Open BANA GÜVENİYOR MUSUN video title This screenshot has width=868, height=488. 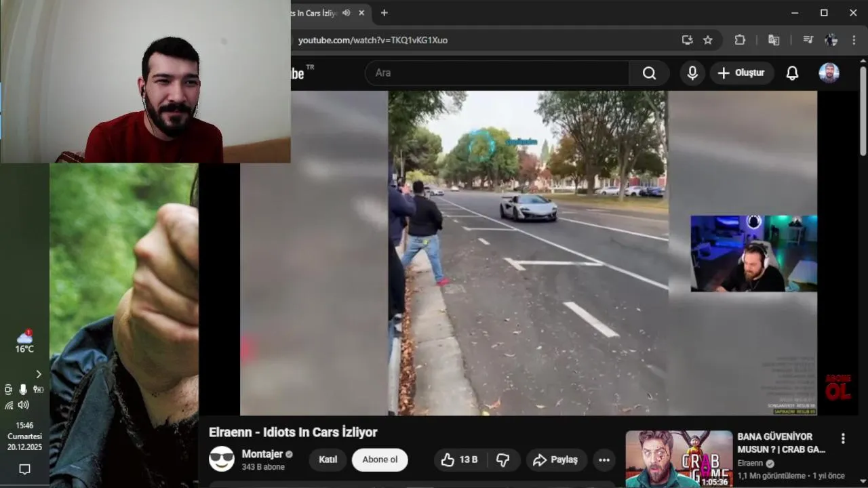point(781,443)
